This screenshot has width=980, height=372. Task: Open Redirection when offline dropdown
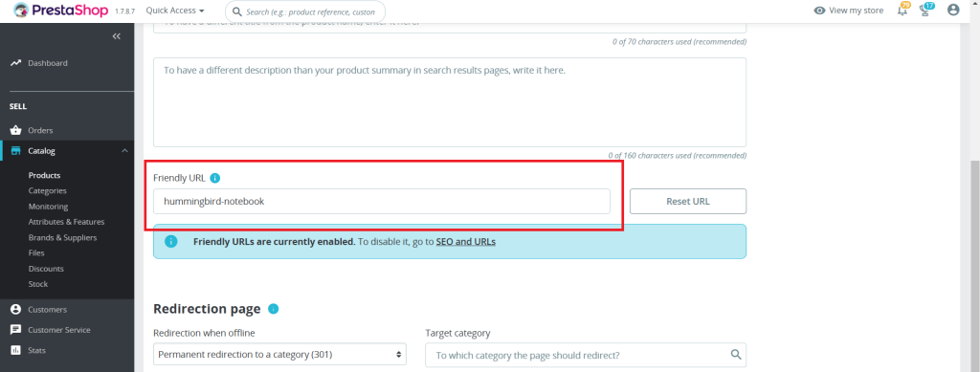pos(279,355)
